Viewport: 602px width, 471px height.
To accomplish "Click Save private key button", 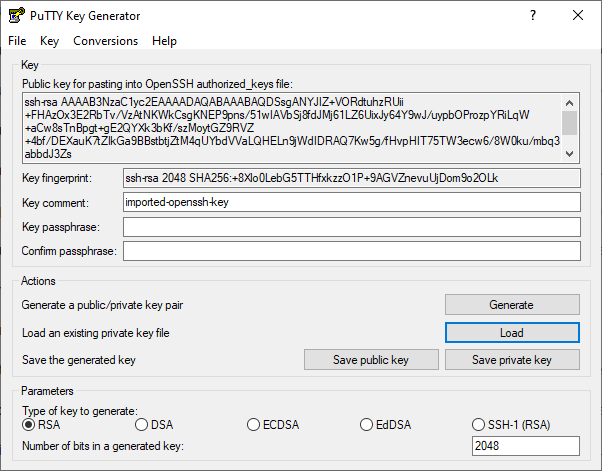I will (x=512, y=360).
